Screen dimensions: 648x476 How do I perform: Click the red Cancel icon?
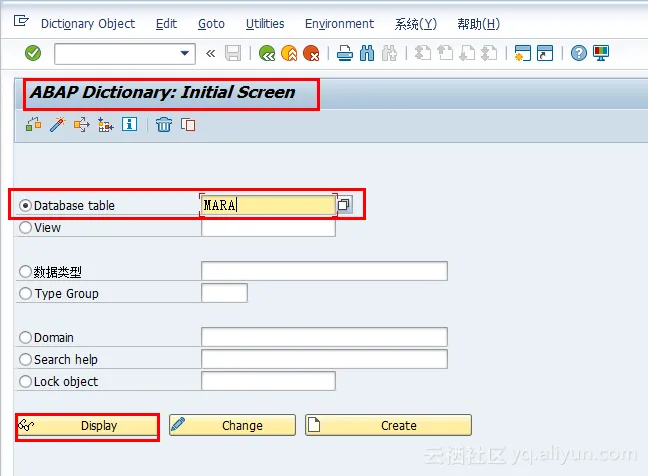[x=311, y=53]
